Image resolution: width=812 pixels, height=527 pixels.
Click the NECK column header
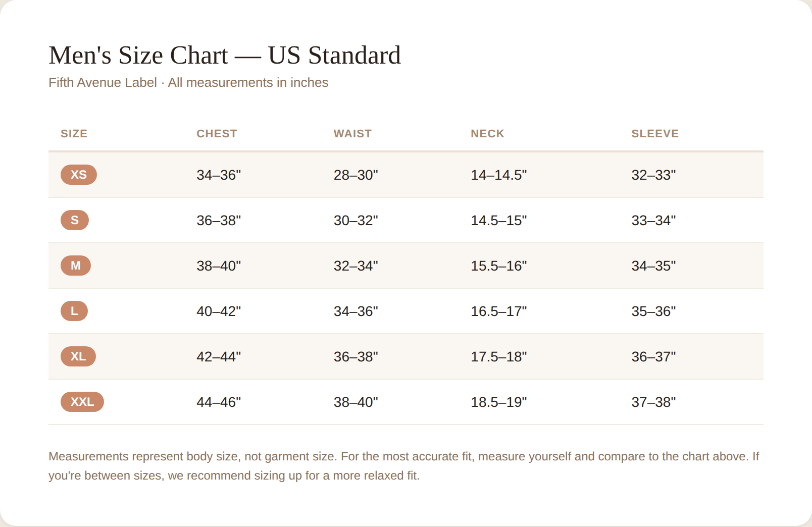click(487, 134)
